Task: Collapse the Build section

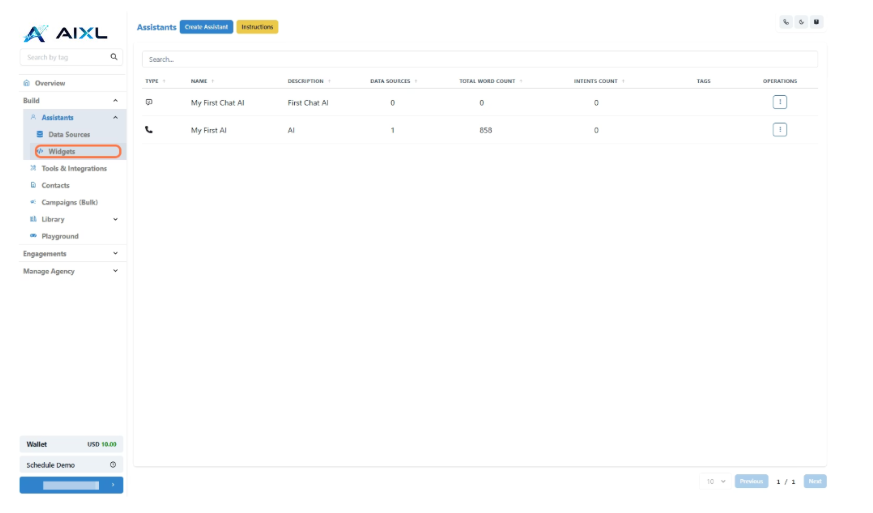Action: coord(115,101)
